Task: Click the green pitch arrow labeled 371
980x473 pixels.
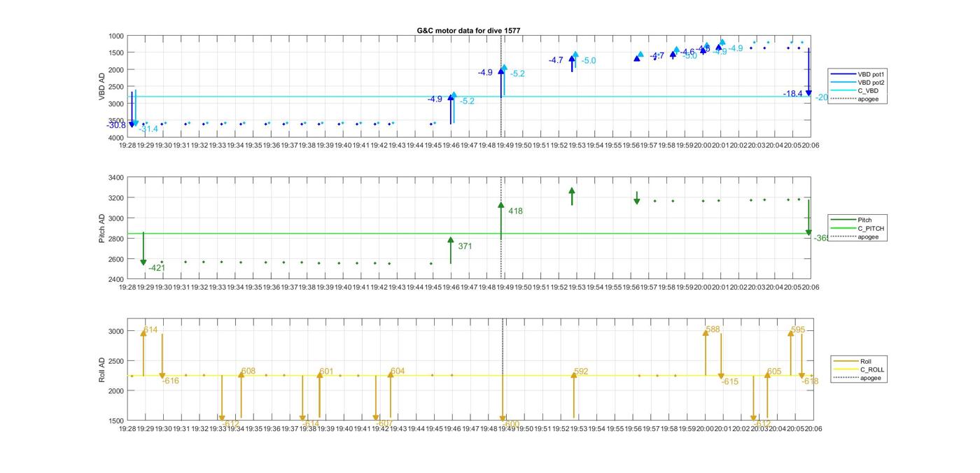Action: point(451,250)
